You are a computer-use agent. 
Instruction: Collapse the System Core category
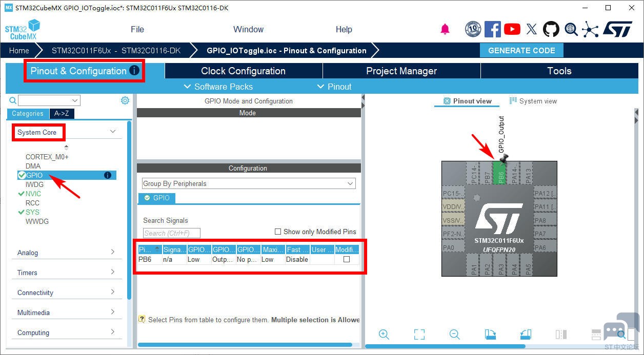(113, 132)
